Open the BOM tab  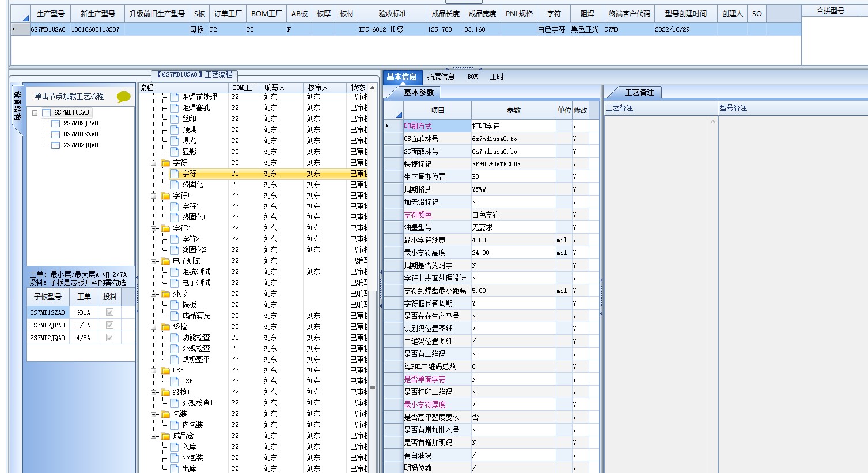tap(473, 77)
